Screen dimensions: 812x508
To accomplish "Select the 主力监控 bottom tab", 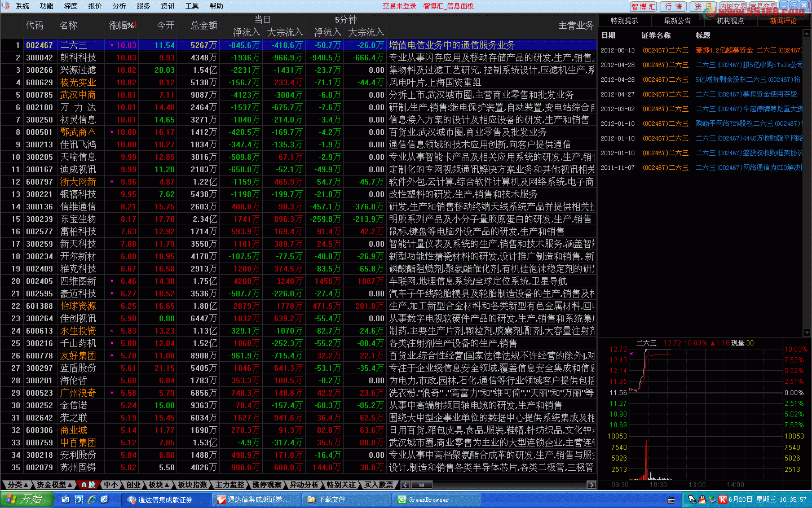I will click(x=230, y=485).
